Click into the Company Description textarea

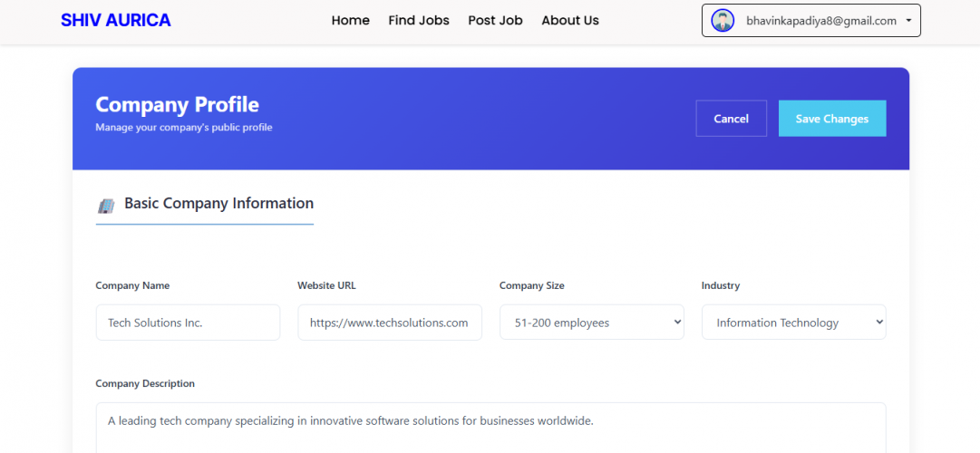[490, 428]
